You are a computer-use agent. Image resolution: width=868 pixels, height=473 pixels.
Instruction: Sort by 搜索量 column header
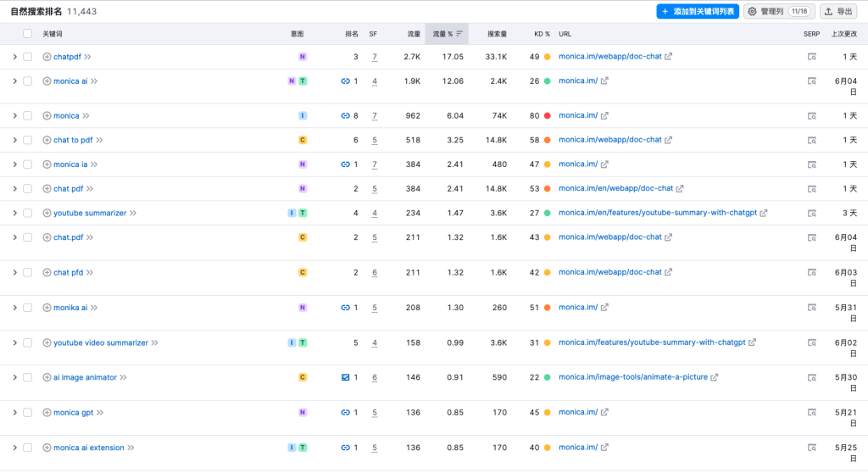[x=497, y=34]
